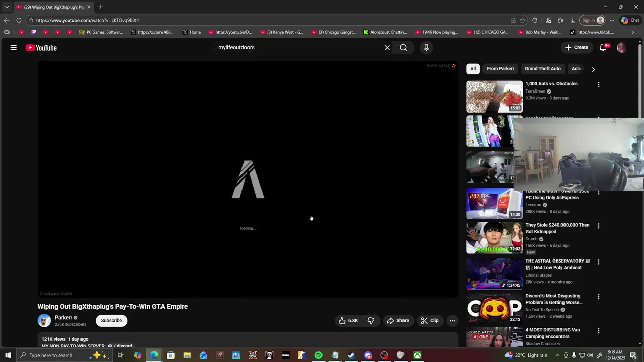Open the YouTube account avatar menu
Screen dimensions: 644x362
point(621,48)
